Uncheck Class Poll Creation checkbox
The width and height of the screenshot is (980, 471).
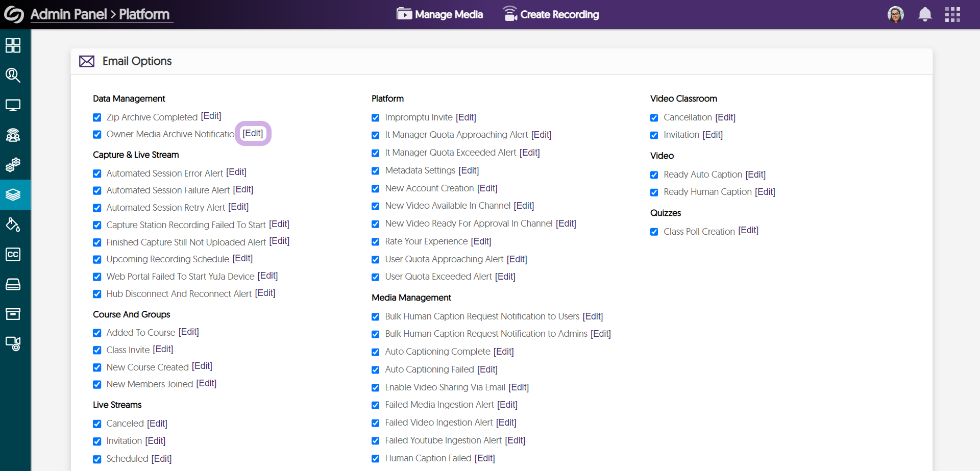coord(654,232)
